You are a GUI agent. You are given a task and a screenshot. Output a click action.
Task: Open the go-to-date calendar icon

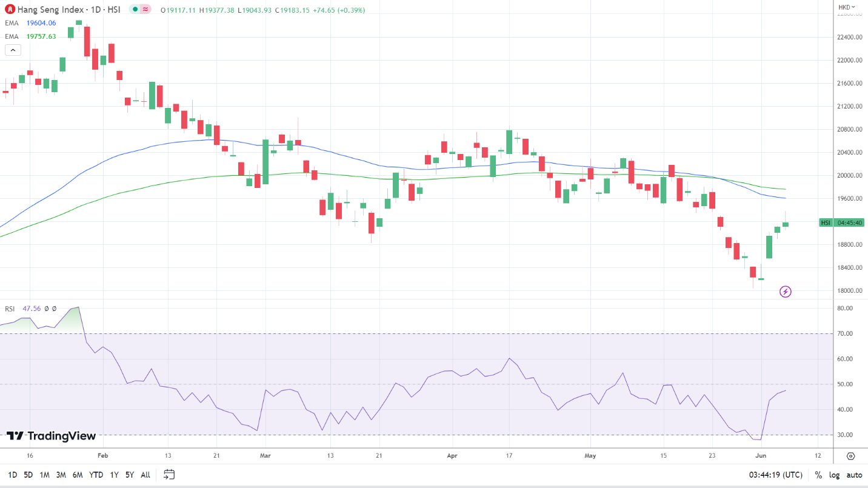(x=169, y=474)
